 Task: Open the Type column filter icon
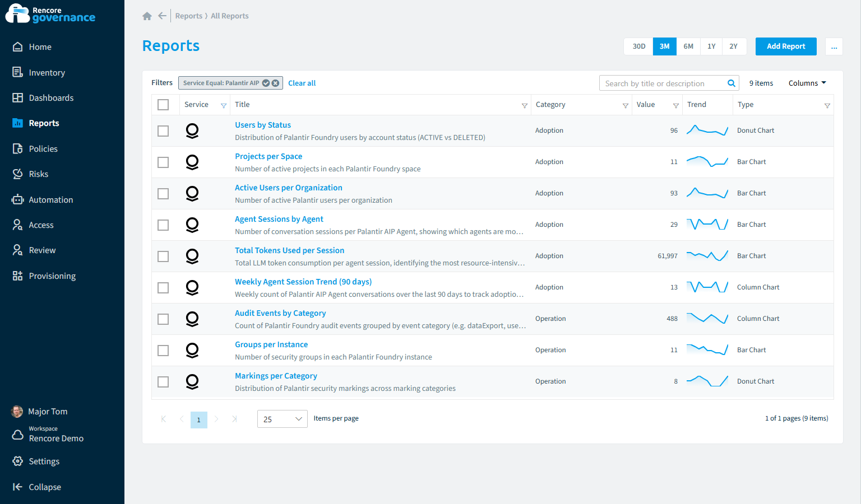827,105
